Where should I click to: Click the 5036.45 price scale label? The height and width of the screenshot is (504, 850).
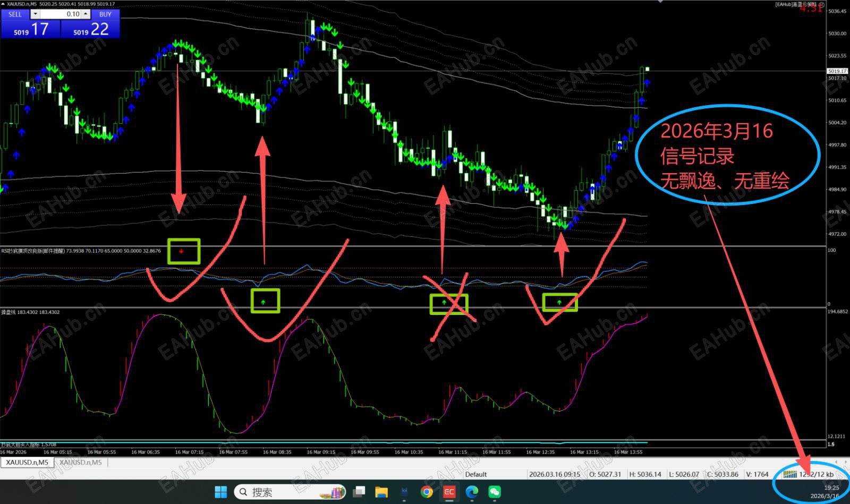pos(837,11)
